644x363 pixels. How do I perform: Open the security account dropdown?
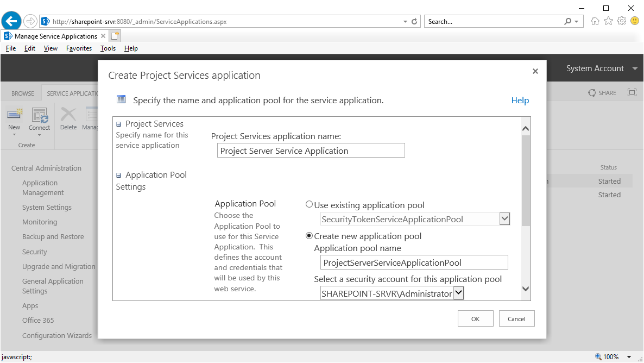coord(458,292)
